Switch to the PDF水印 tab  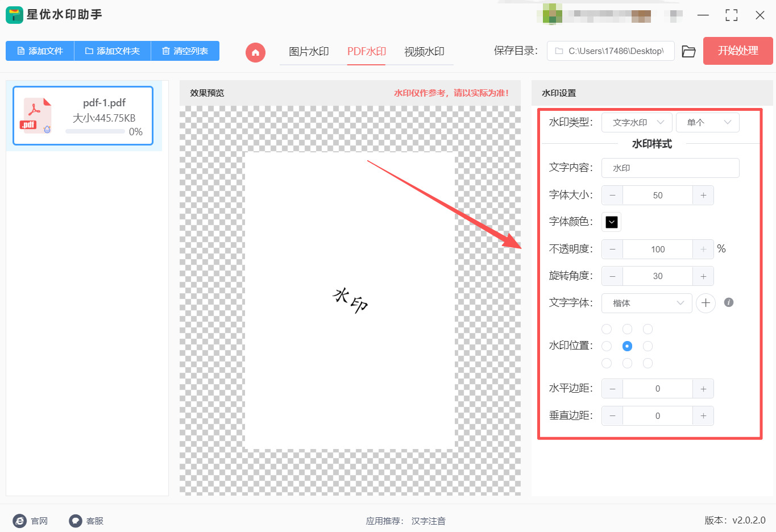coord(367,52)
